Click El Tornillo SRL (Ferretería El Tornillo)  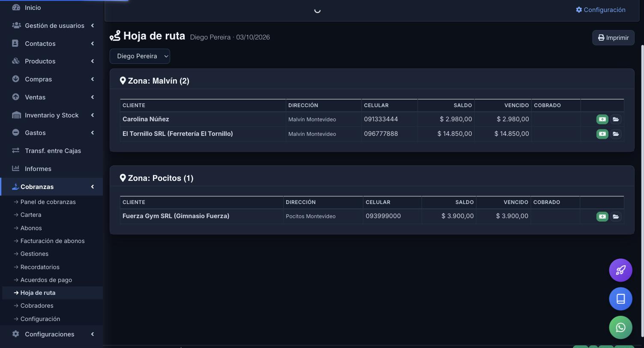178,134
